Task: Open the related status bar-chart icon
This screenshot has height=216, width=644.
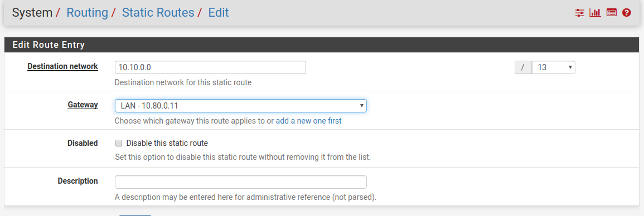Action: coord(595,13)
